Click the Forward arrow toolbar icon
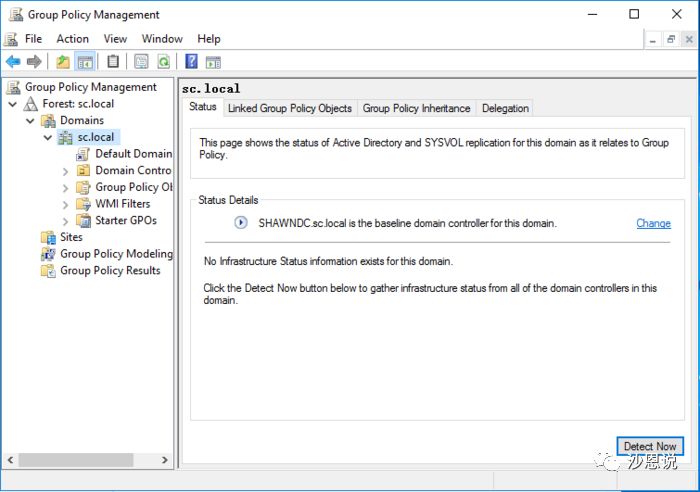The height and width of the screenshot is (492, 700). (34, 61)
